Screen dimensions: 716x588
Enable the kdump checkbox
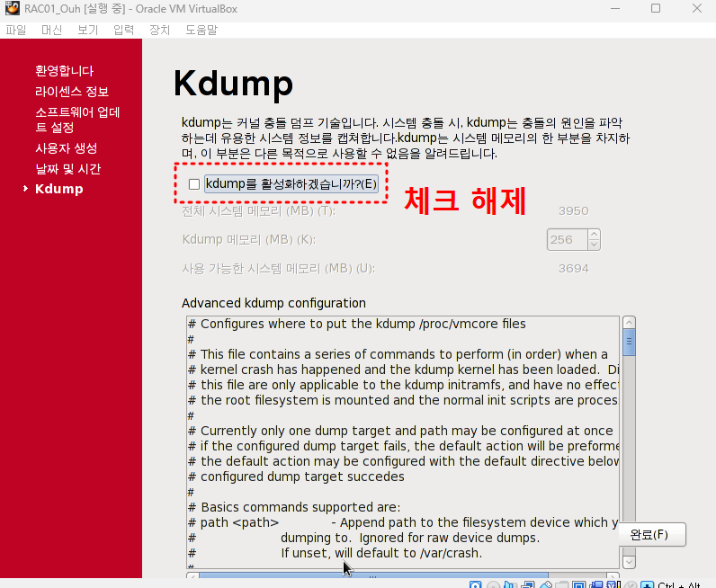[194, 184]
